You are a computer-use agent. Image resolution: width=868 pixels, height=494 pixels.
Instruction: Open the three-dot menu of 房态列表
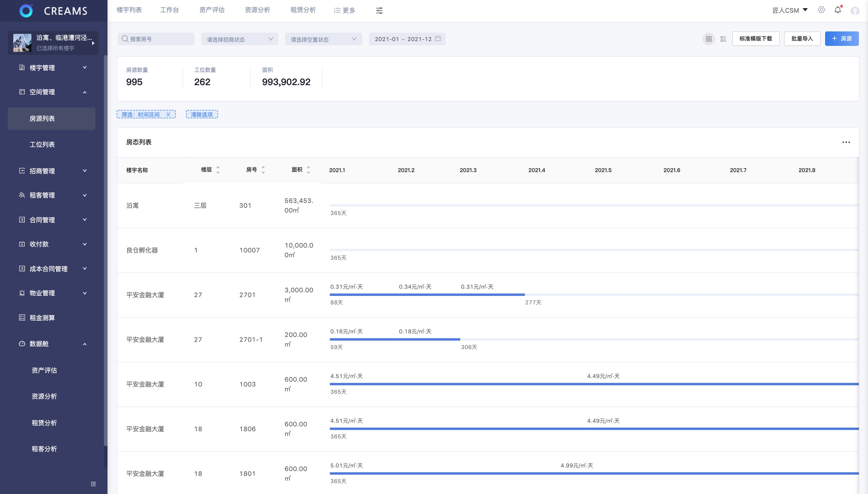click(846, 142)
